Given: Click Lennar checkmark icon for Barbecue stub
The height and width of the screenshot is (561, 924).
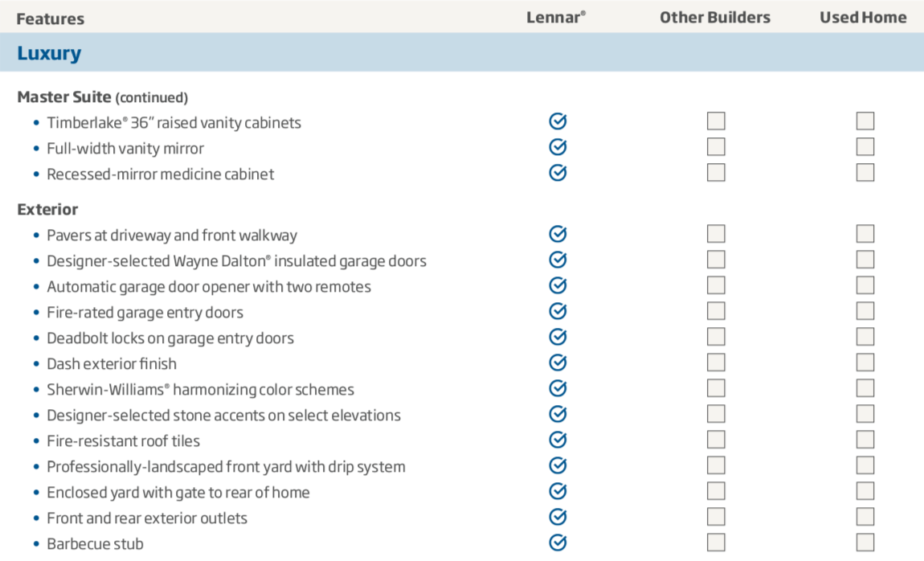Looking at the screenshot, I should (x=558, y=543).
